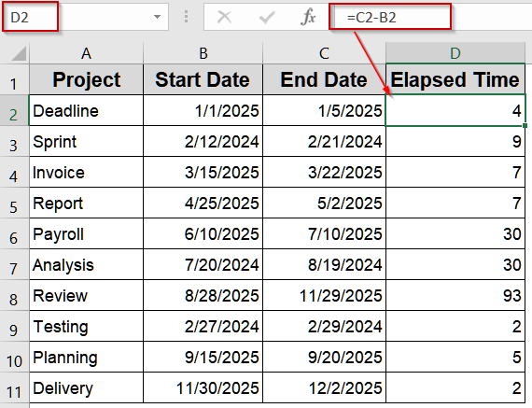
Task: Select the Review cell
Action: point(86,296)
